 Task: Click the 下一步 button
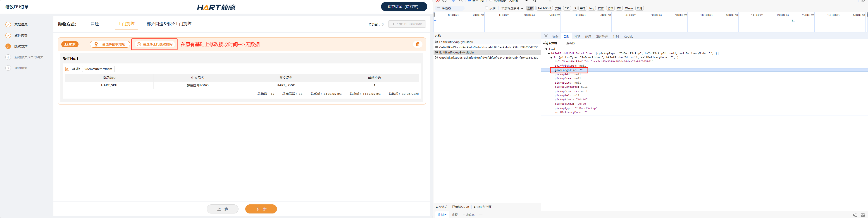click(261, 209)
